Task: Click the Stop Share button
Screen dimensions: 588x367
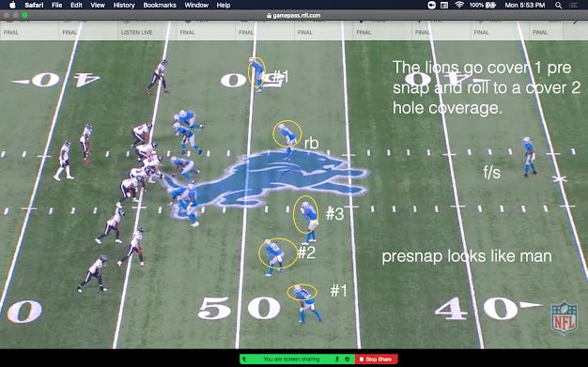Action: 376,359
